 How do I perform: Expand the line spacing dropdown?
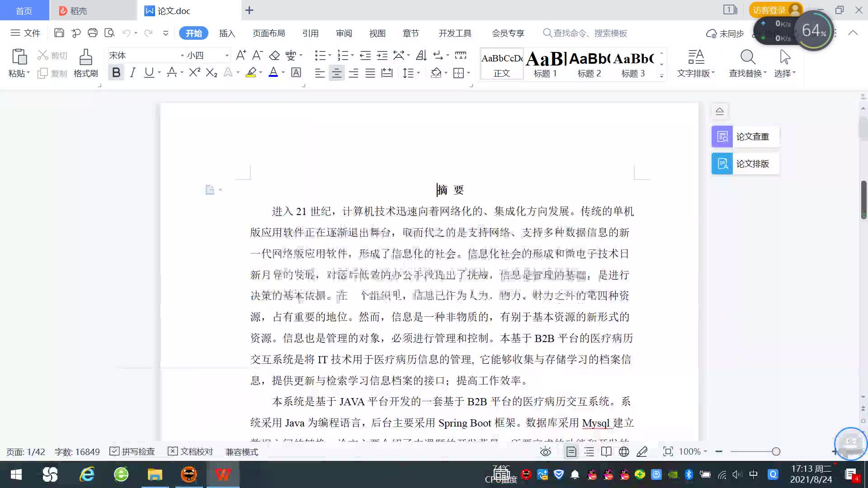pyautogui.click(x=419, y=73)
